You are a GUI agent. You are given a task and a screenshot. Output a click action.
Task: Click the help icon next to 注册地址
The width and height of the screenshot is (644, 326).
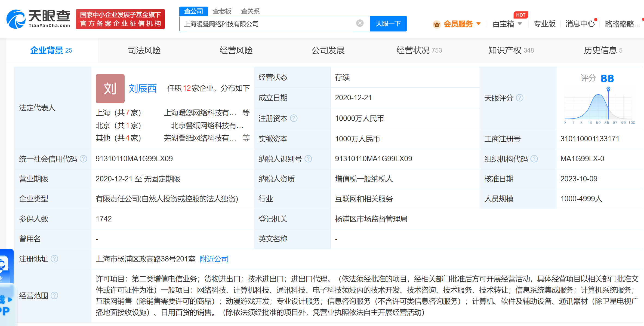(54, 259)
